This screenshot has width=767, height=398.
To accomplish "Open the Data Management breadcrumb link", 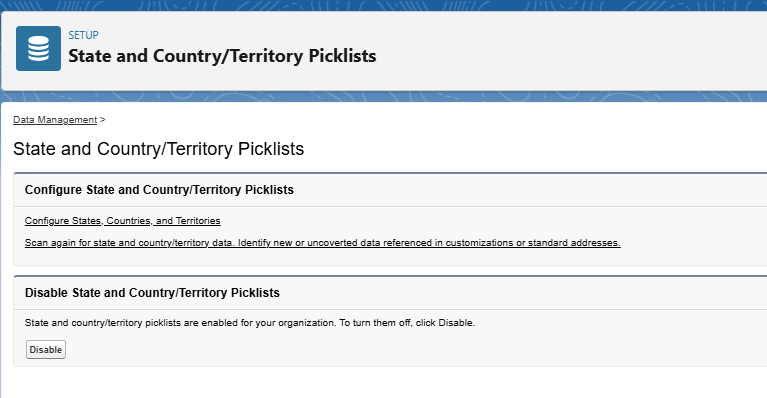I will click(x=55, y=120).
